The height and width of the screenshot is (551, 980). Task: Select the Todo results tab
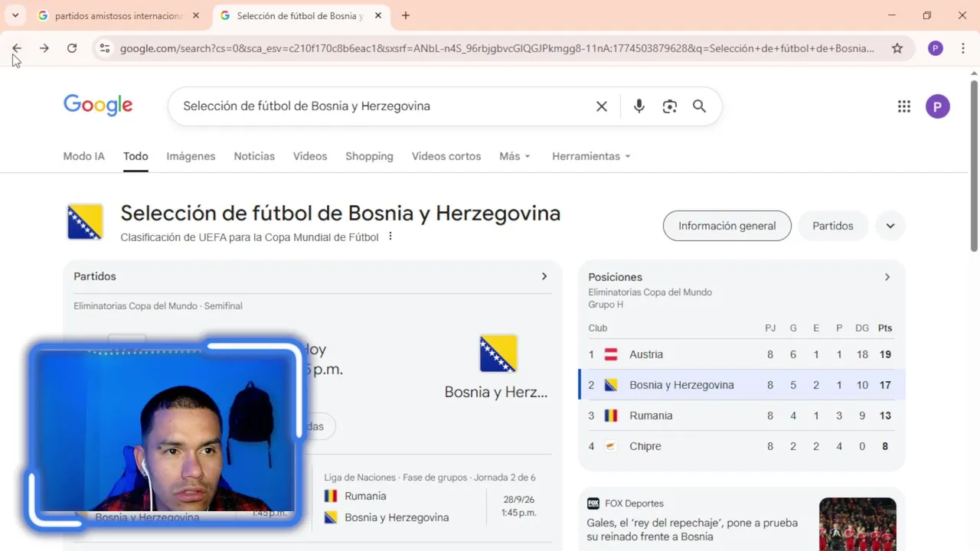coord(136,156)
